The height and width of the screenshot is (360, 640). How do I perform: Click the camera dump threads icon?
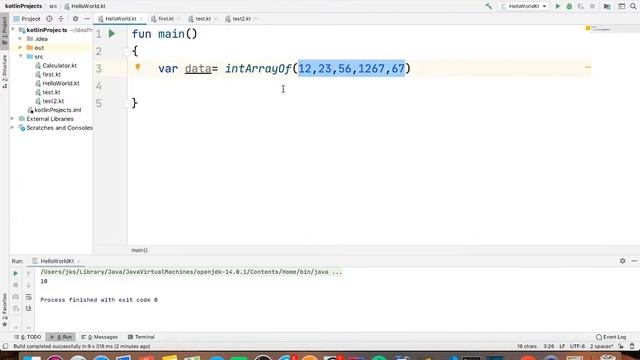pos(16,297)
